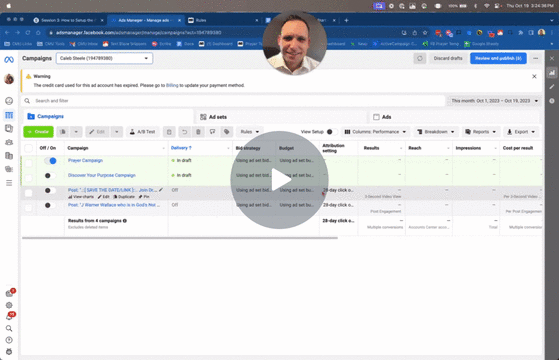This screenshot has width=559, height=360.
Task: Click the Undo arrow toolbar icon
Action: (x=184, y=132)
